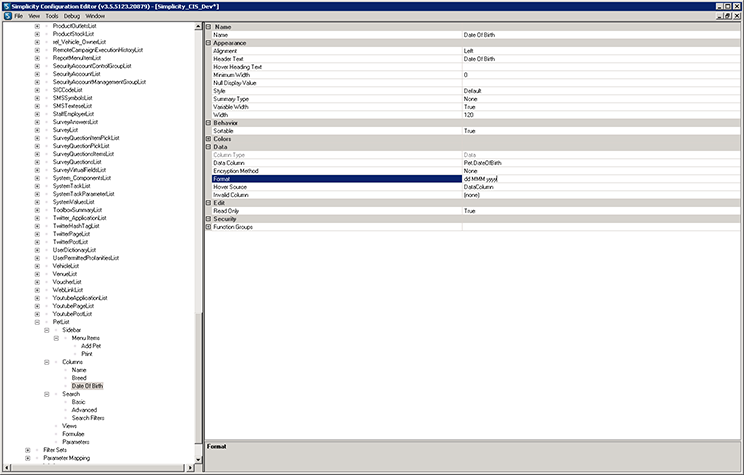744x475 pixels.
Task: Select the Summary Type value None
Action: coord(601,99)
